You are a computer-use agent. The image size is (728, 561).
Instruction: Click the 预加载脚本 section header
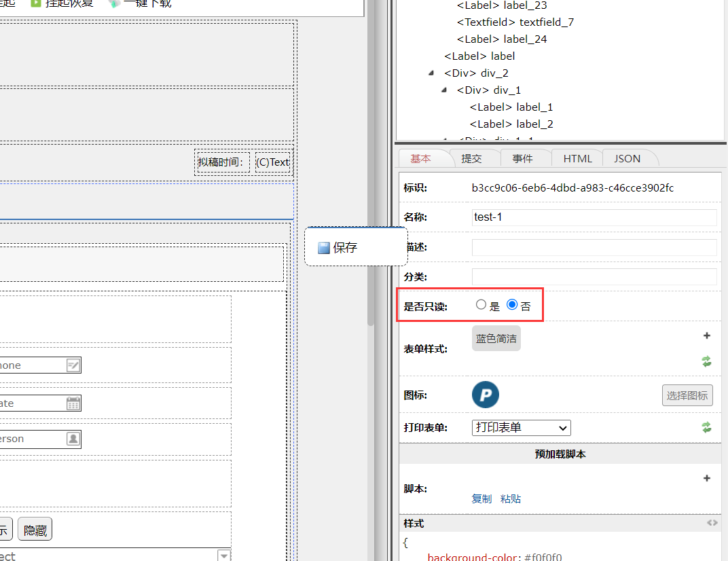[x=560, y=454]
